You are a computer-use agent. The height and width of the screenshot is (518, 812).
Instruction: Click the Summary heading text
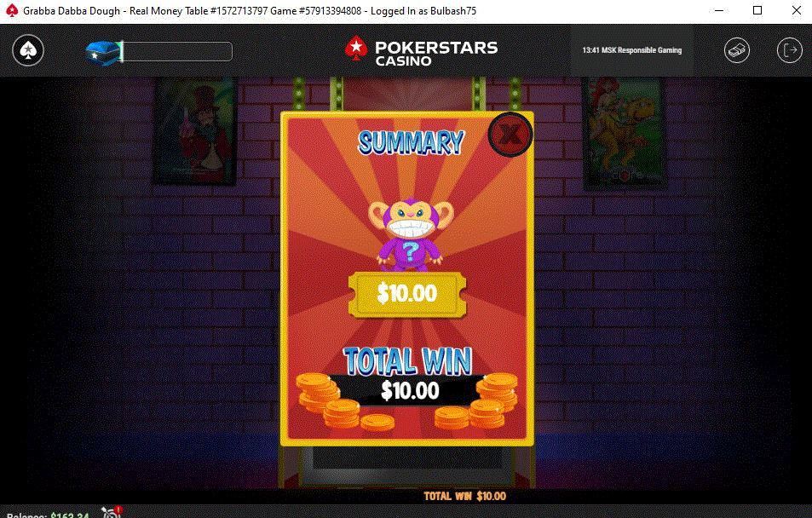pyautogui.click(x=411, y=142)
